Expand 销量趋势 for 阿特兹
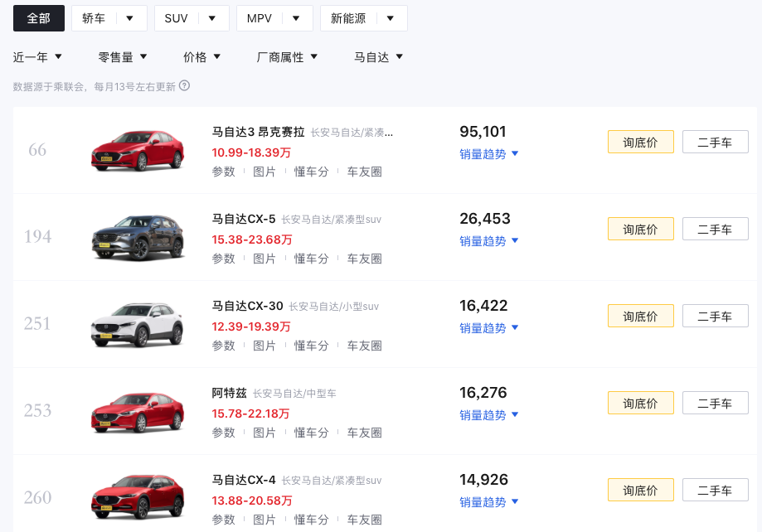Image resolution: width=762 pixels, height=532 pixels. point(489,415)
